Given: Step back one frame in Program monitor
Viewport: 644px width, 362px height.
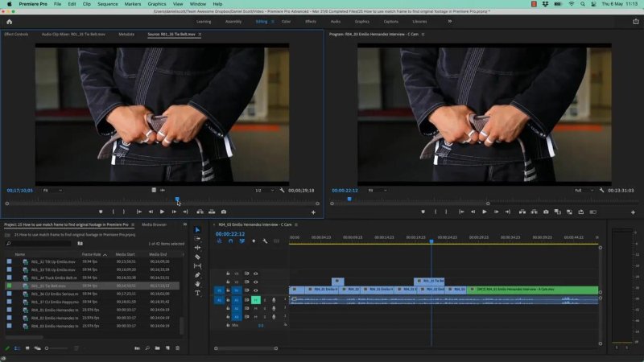Looking at the screenshot, I should tap(473, 212).
